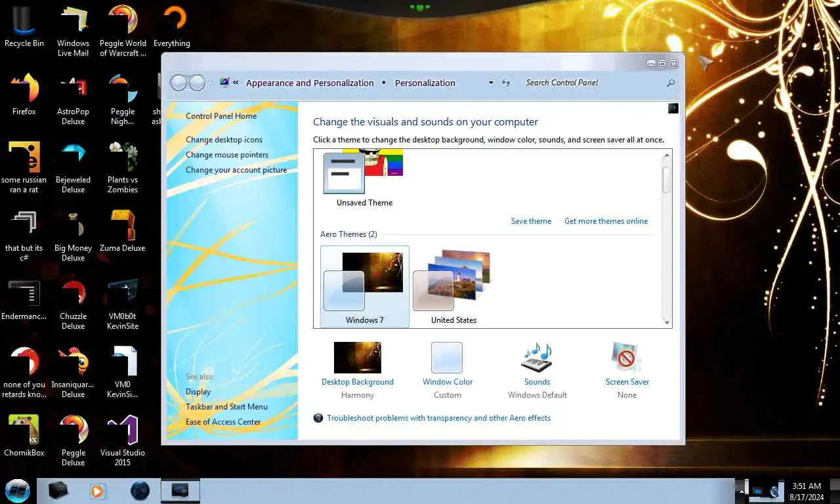840x504 pixels.
Task: Click the volume icon in system tray
Action: [x=774, y=491]
